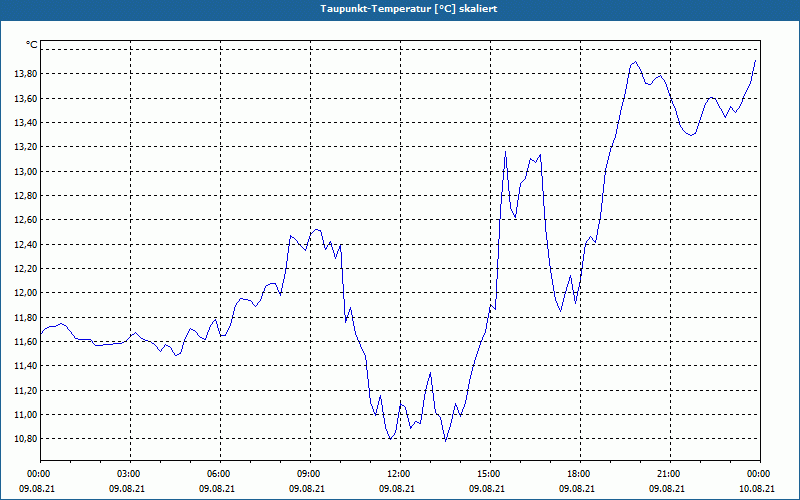Click the 13,60 y-axis label

(27, 98)
